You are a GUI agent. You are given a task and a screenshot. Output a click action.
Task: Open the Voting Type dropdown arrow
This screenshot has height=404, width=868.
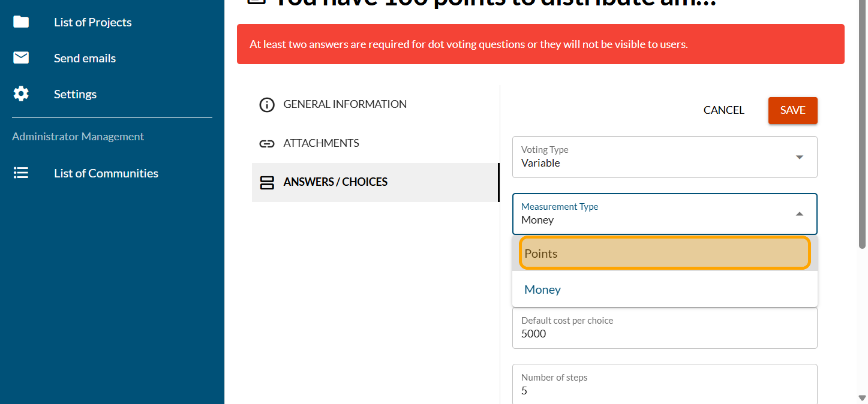pyautogui.click(x=799, y=157)
